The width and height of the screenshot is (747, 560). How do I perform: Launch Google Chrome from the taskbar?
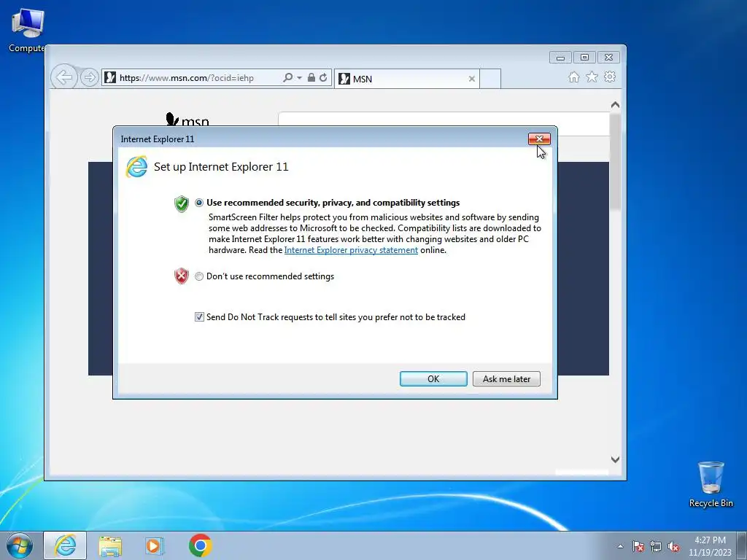tap(200, 545)
